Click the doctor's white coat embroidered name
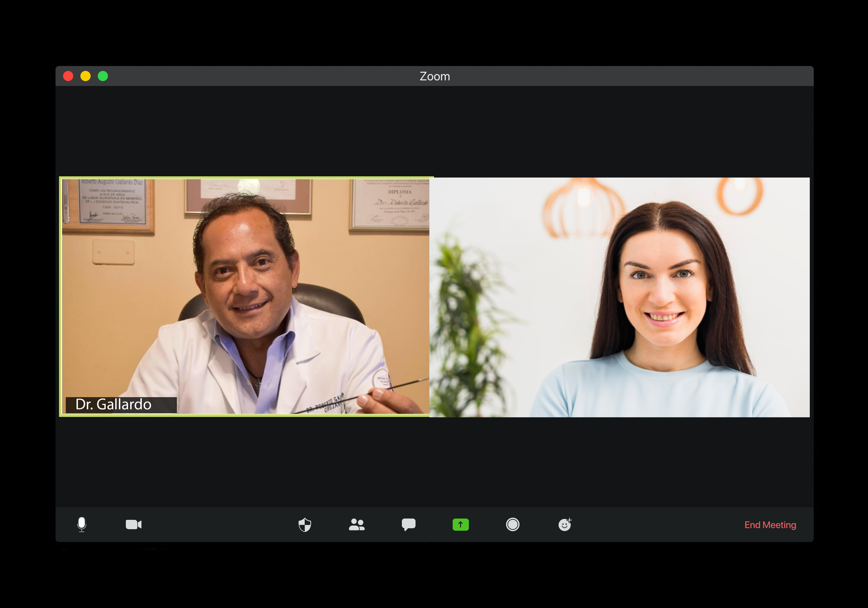The width and height of the screenshot is (868, 608). 325,404
